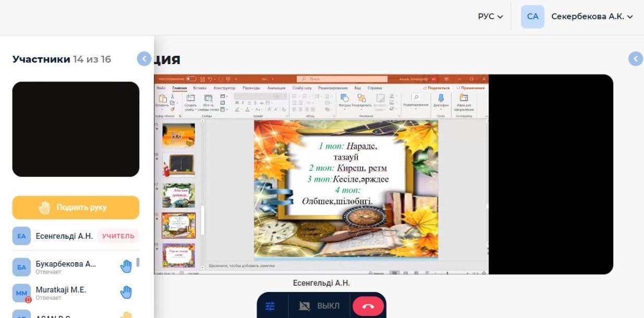Click the CA profile avatar in the header
The width and height of the screenshot is (644, 318).
532,17
